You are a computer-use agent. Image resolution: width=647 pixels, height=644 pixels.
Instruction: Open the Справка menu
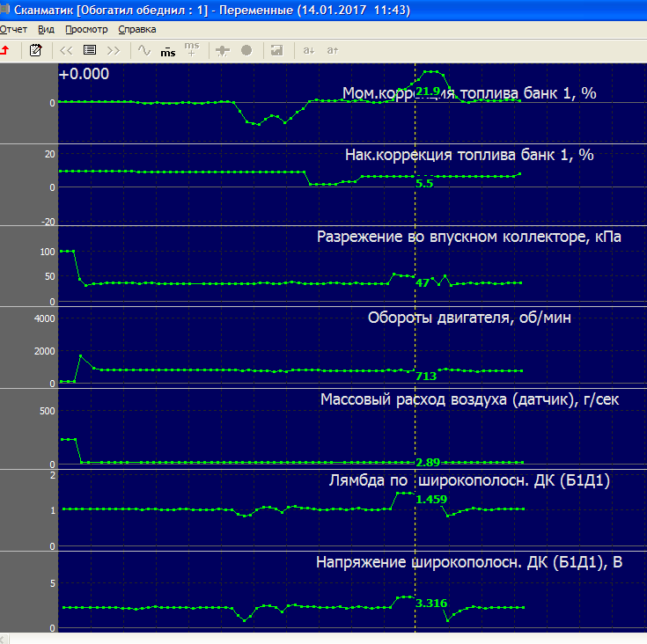(x=136, y=29)
